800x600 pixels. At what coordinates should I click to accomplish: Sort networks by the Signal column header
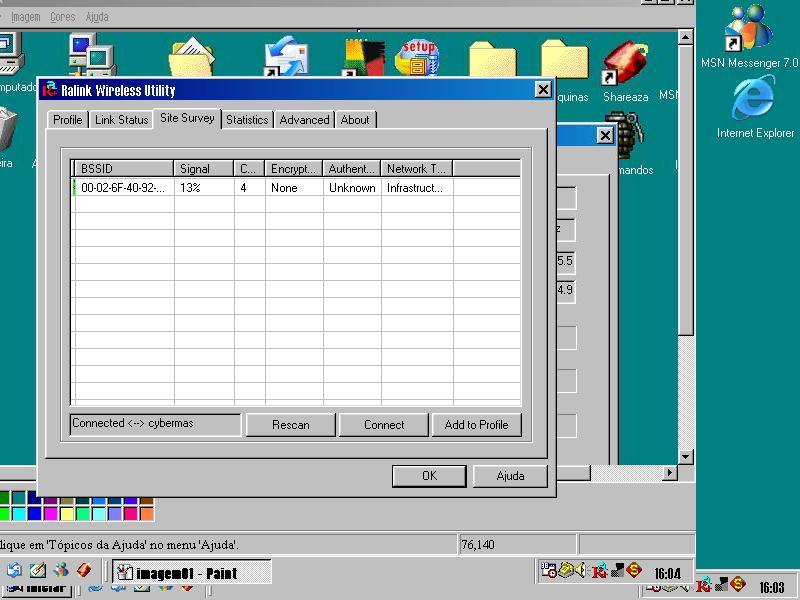204,168
